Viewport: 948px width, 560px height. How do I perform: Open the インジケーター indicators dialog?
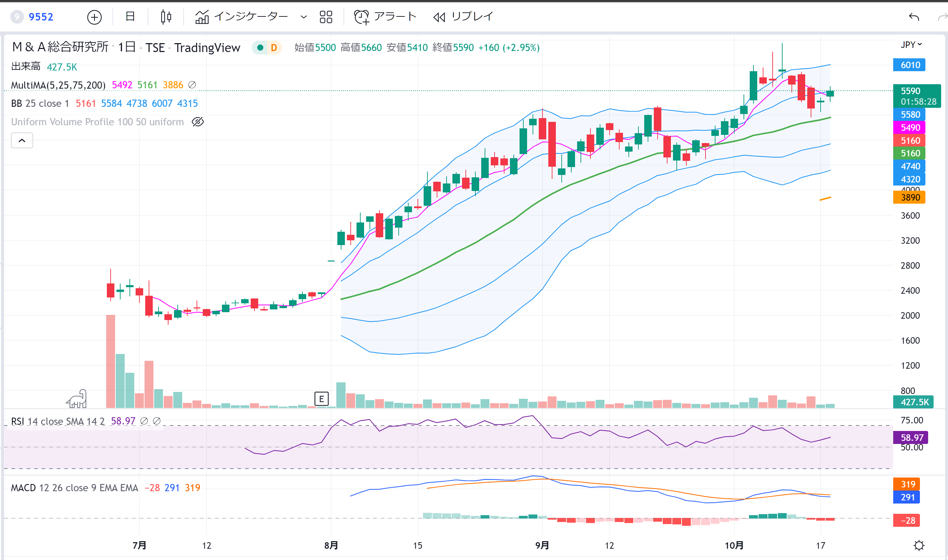242,17
